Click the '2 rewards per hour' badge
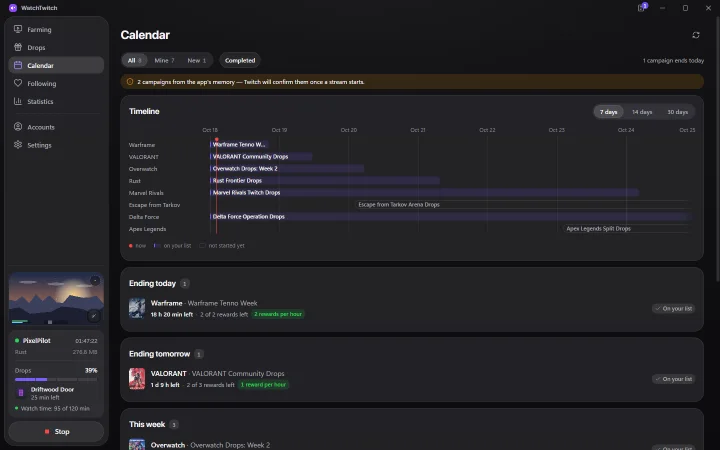The image size is (720, 450). pos(278,314)
